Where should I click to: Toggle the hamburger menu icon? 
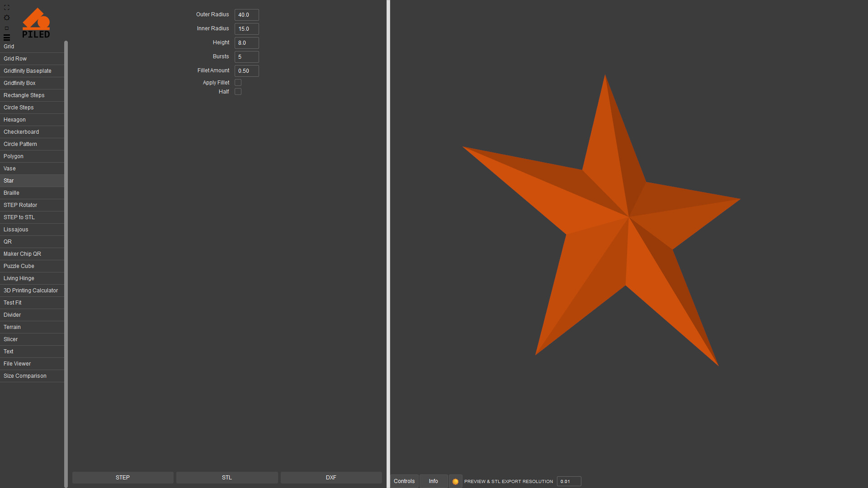pos(7,38)
